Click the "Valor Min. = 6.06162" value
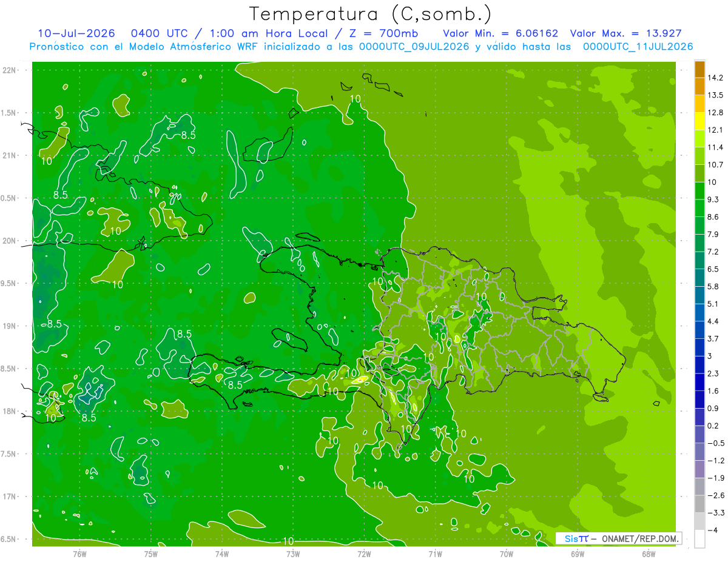 (x=500, y=33)
